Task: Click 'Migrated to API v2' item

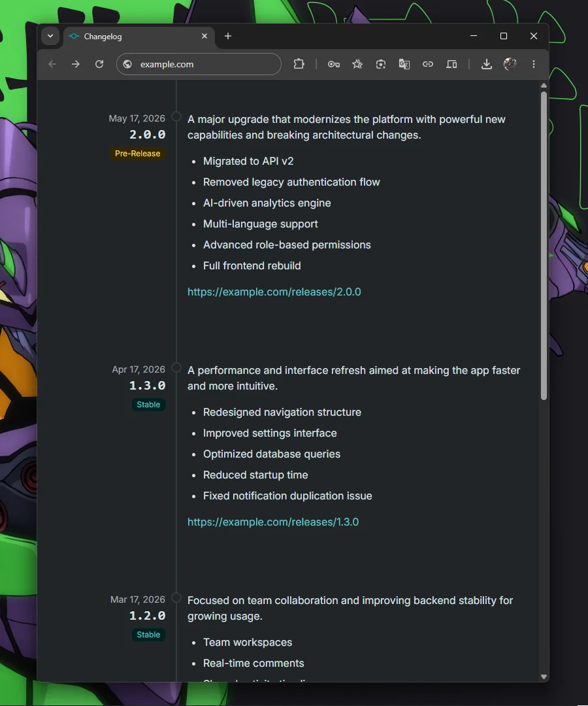Action: coord(248,161)
